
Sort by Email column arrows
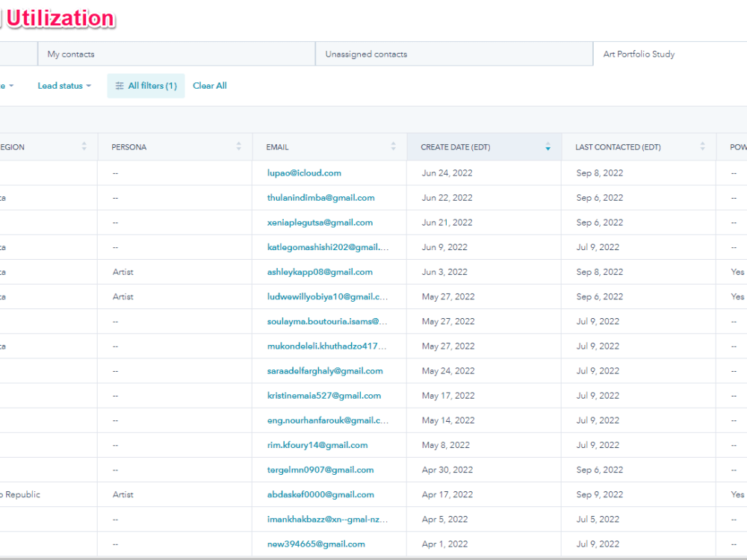click(x=394, y=146)
